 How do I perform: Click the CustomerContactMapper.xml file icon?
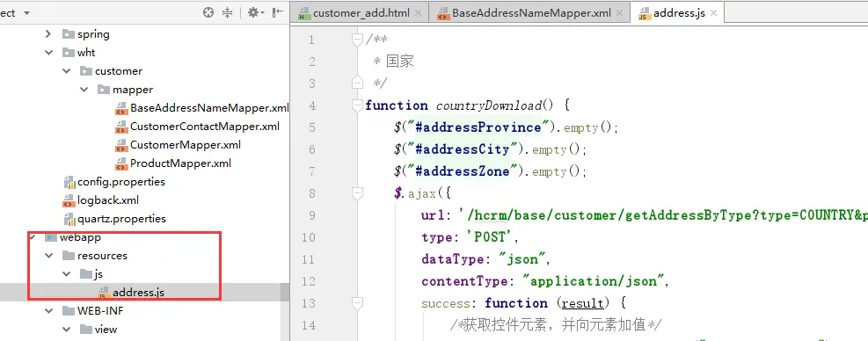pos(121,127)
